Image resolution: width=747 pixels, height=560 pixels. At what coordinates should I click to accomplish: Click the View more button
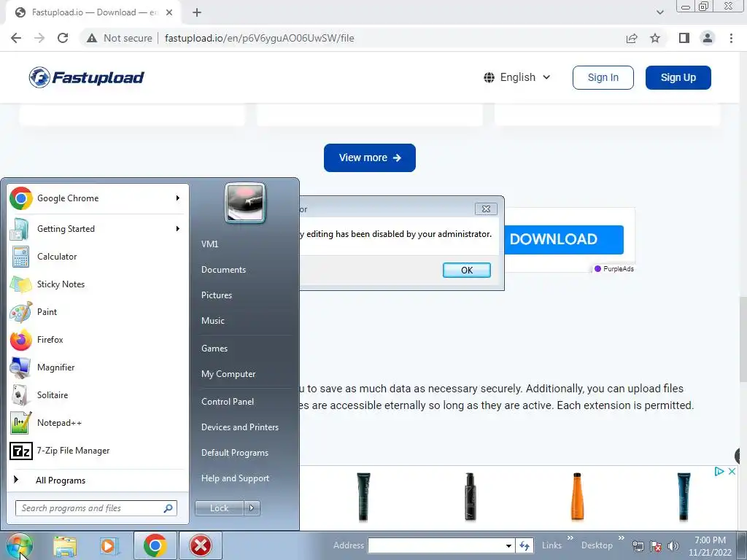(370, 157)
